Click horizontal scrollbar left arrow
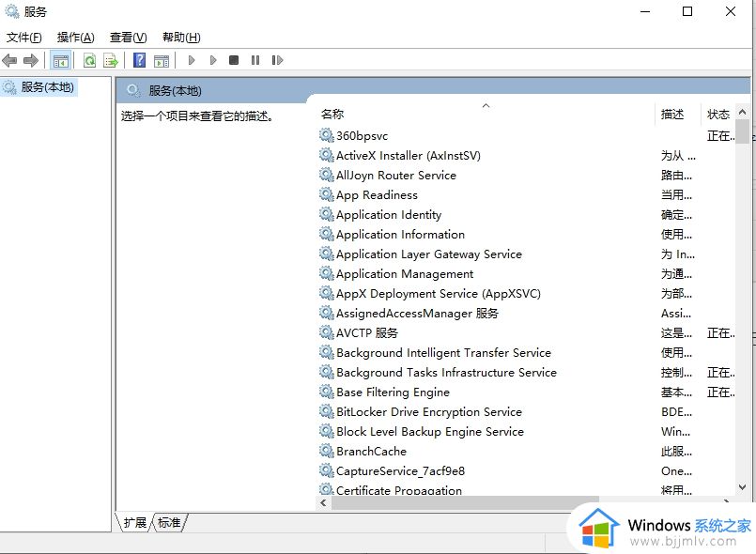Image resolution: width=756 pixels, height=554 pixels. [x=323, y=503]
